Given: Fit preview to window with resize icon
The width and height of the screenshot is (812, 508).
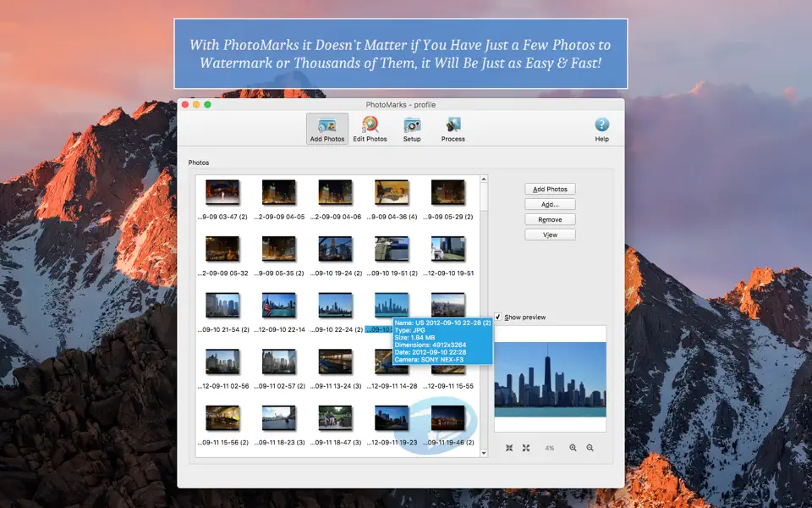Looking at the screenshot, I should tap(525, 447).
